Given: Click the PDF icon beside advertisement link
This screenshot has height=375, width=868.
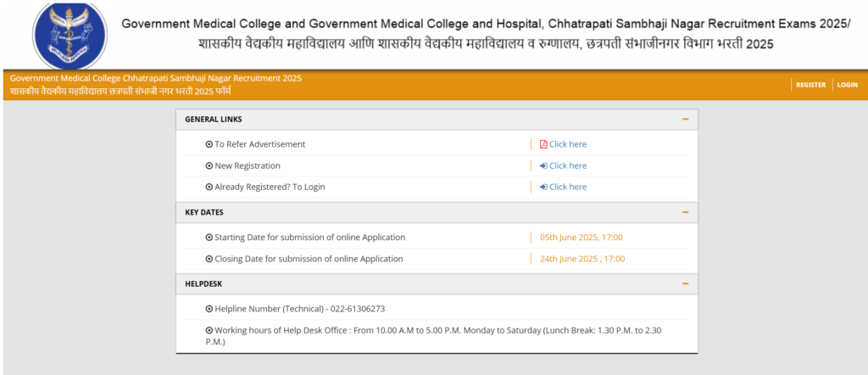Looking at the screenshot, I should (543, 144).
